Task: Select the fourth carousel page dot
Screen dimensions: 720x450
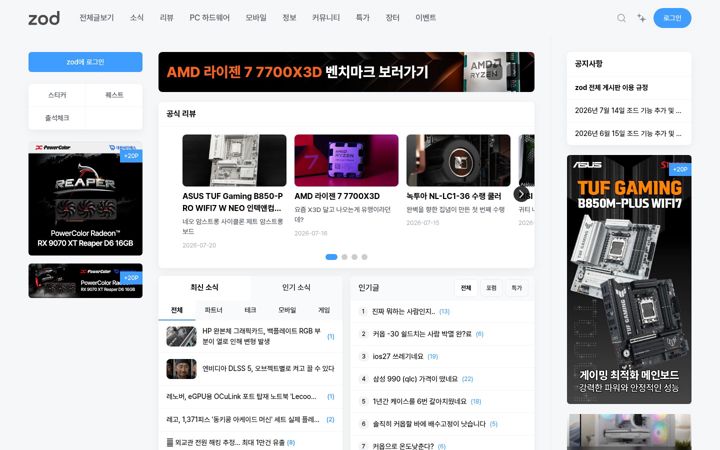Action: (x=365, y=257)
